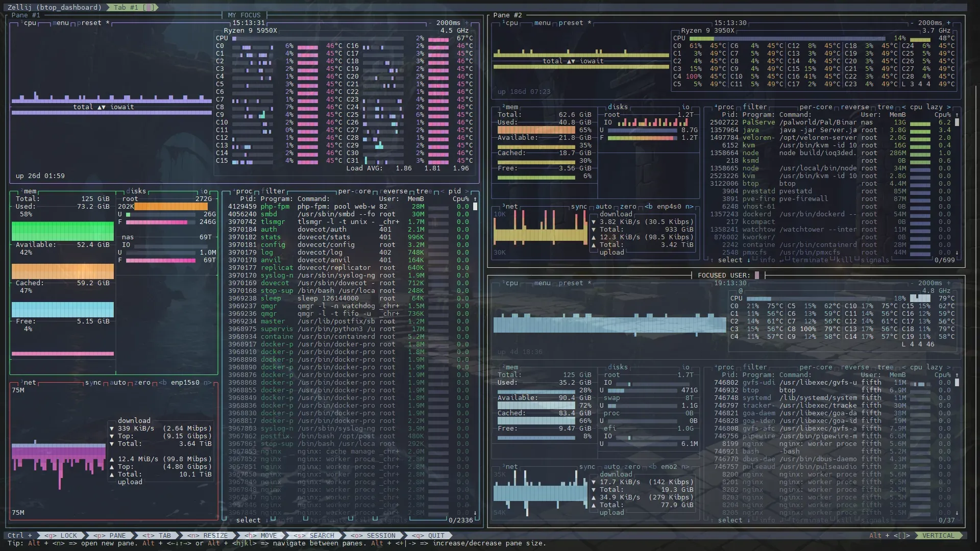Open the preset selector in Pane #2

pyautogui.click(x=571, y=23)
